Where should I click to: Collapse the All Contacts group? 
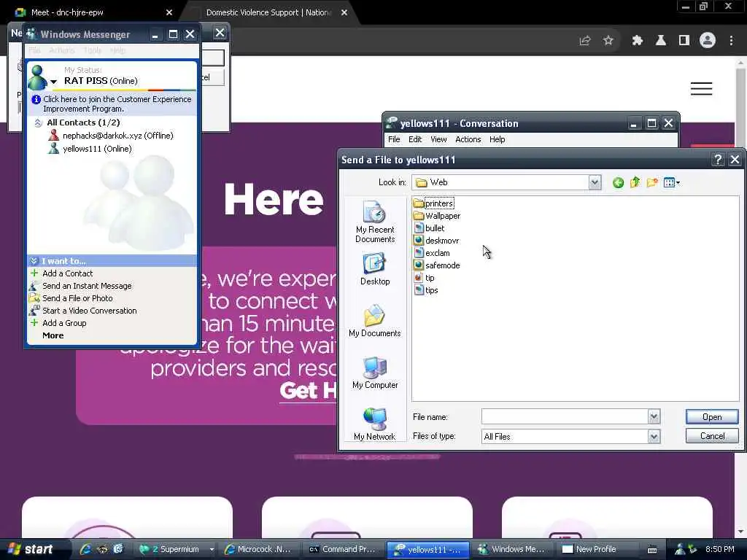[x=38, y=122]
